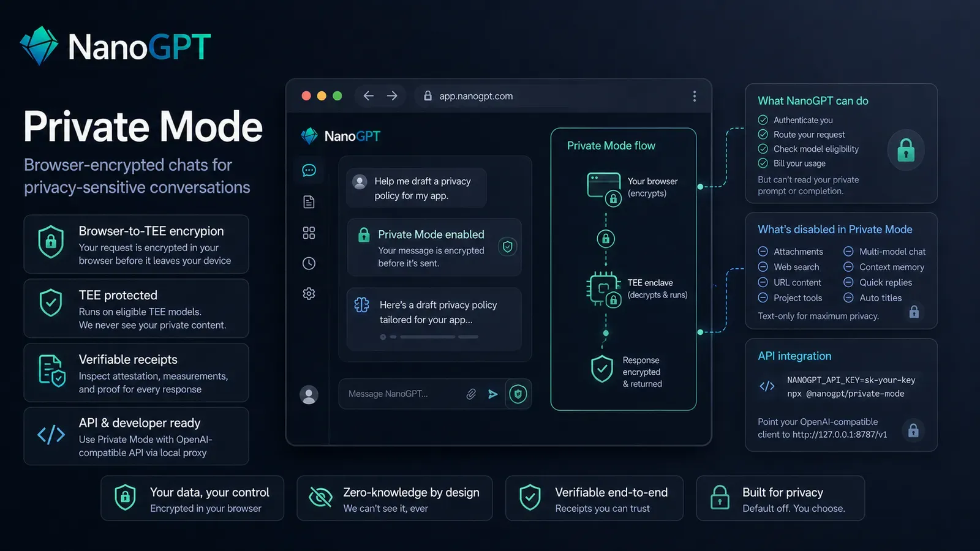Click the green lock in What NanoGPT can do

(x=906, y=150)
